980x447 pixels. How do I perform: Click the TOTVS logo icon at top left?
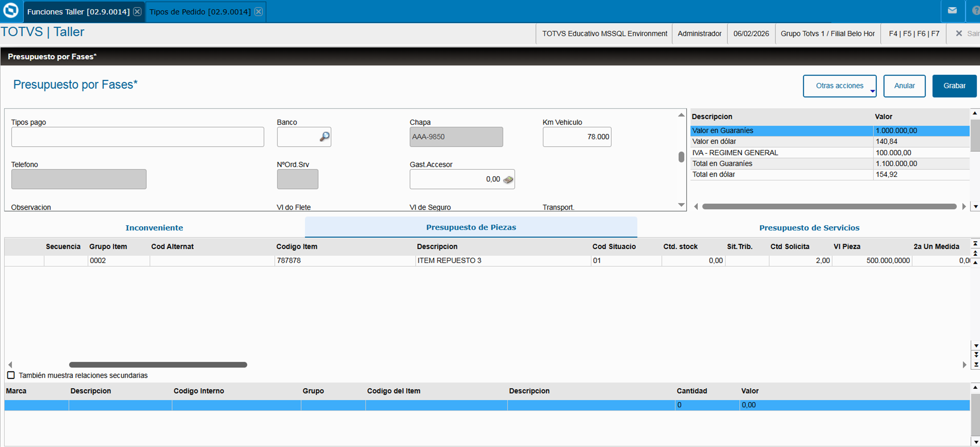(x=10, y=11)
